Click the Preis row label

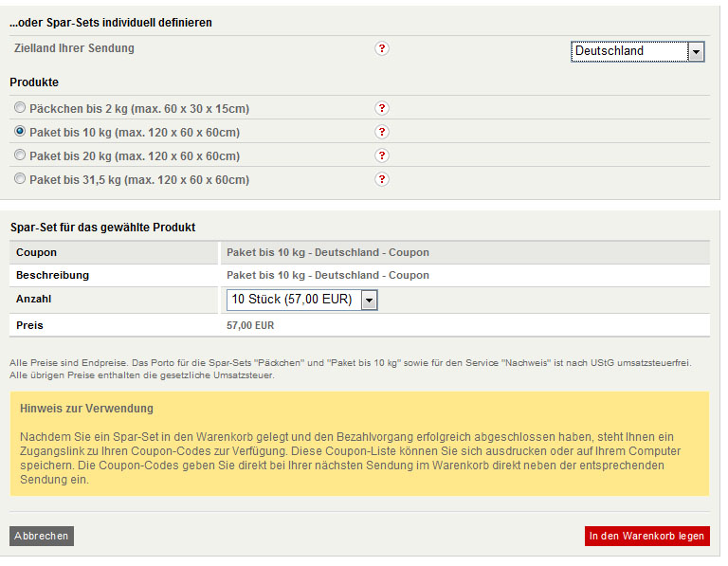pos(29,325)
